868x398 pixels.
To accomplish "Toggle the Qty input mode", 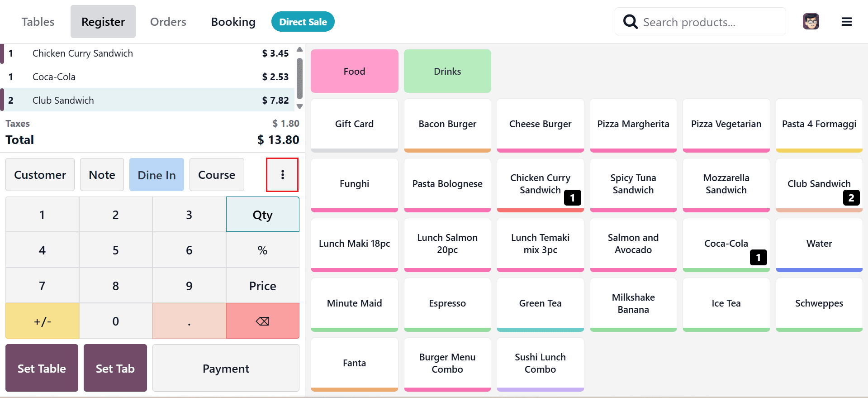I will pos(262,214).
